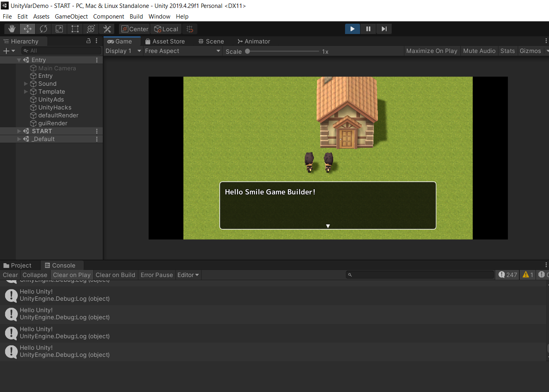Screen dimensions: 549x392
Task: Switch to the Project tab
Action: tap(17, 266)
